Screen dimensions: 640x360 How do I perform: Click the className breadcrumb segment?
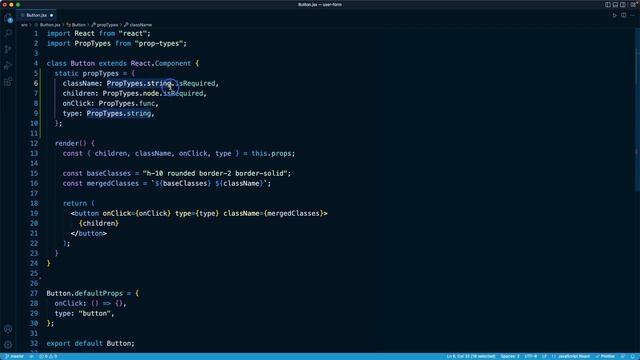(140, 25)
